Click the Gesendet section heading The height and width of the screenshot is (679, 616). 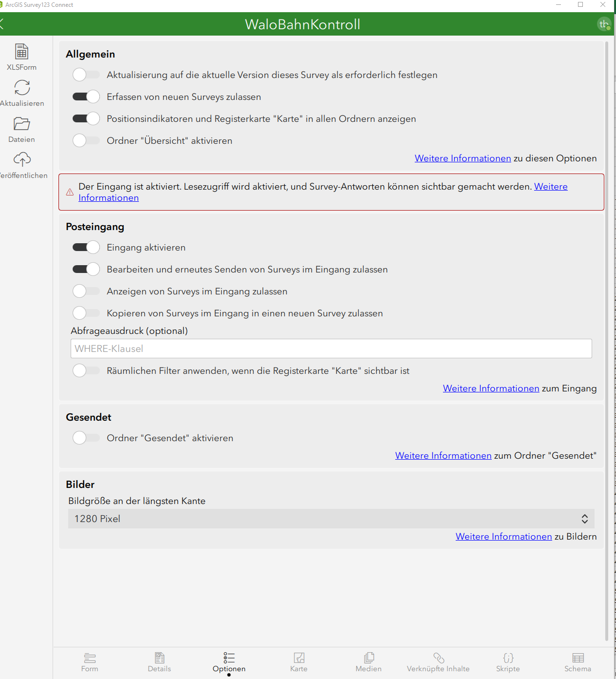[x=89, y=417]
